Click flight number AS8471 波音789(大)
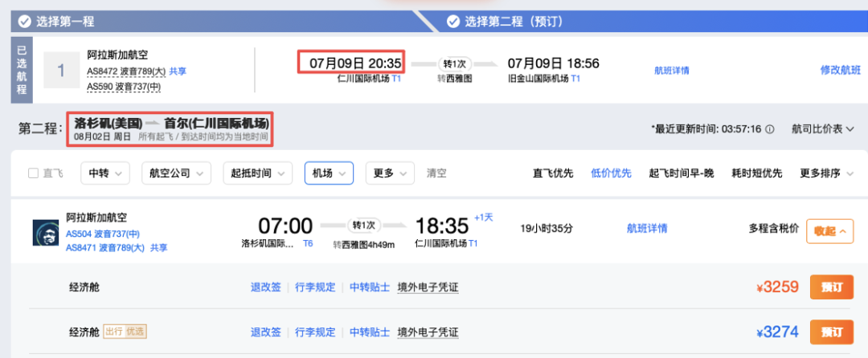Screen dimensions: 868x358 point(105,248)
